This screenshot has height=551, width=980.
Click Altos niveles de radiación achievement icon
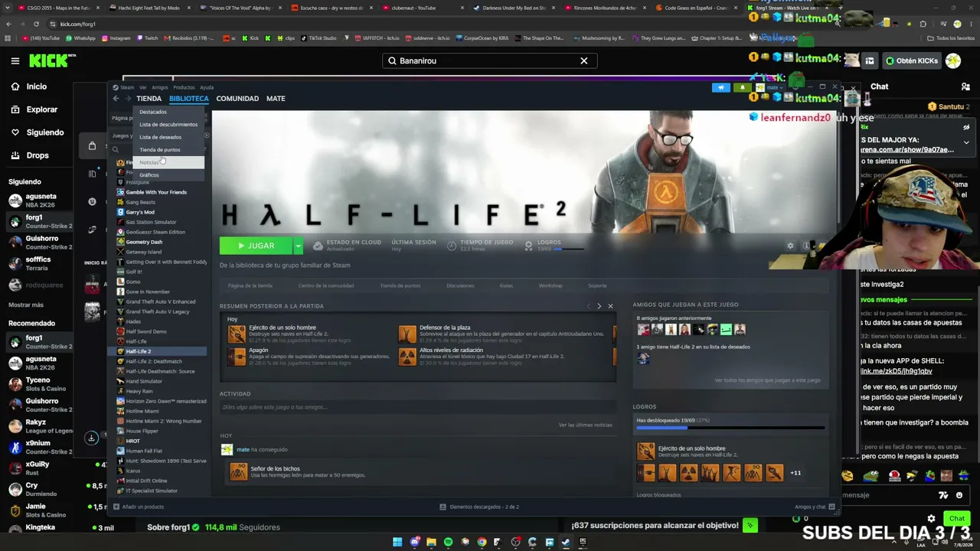407,356
